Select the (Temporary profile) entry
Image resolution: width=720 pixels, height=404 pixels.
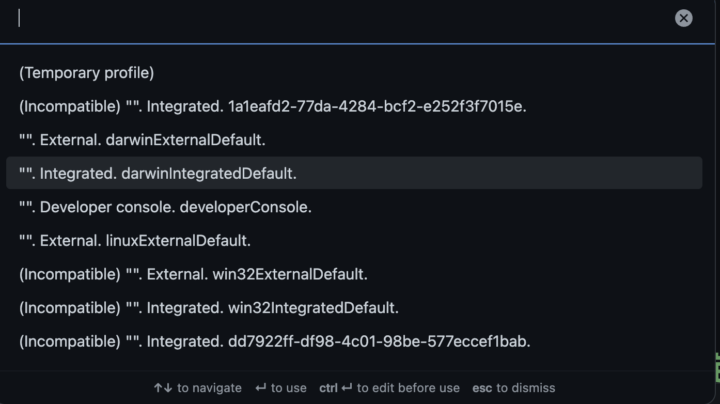(x=354, y=73)
